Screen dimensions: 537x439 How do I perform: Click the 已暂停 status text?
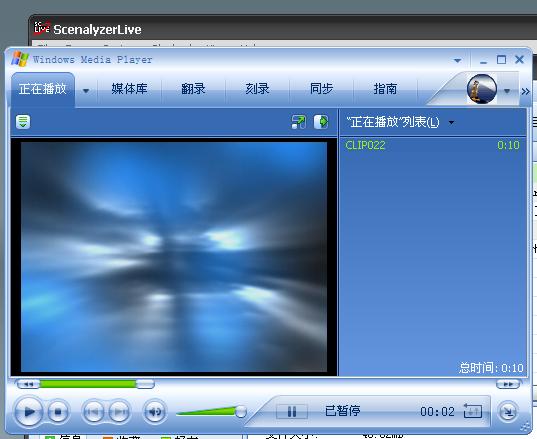tap(342, 411)
